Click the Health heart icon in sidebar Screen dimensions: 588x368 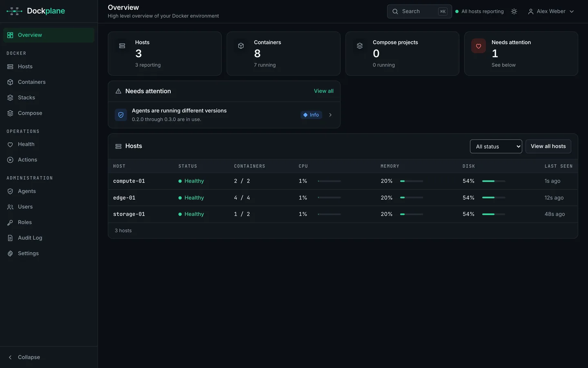(10, 144)
